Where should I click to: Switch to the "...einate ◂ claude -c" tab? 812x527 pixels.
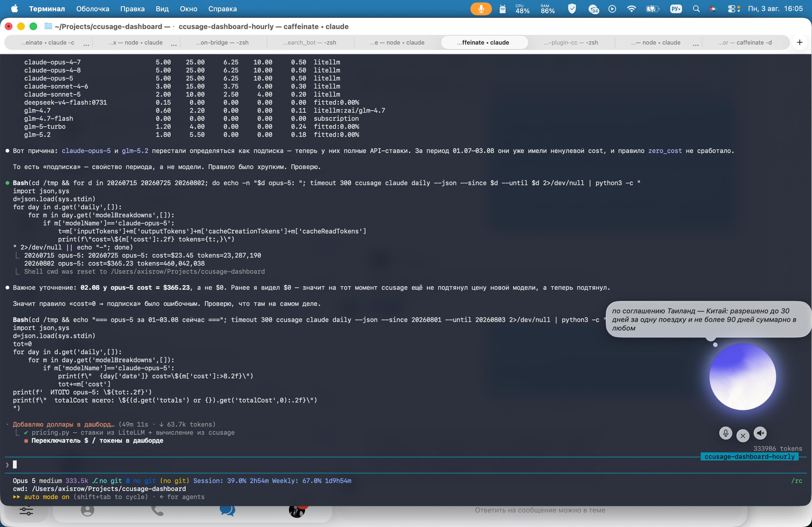[x=48, y=42]
